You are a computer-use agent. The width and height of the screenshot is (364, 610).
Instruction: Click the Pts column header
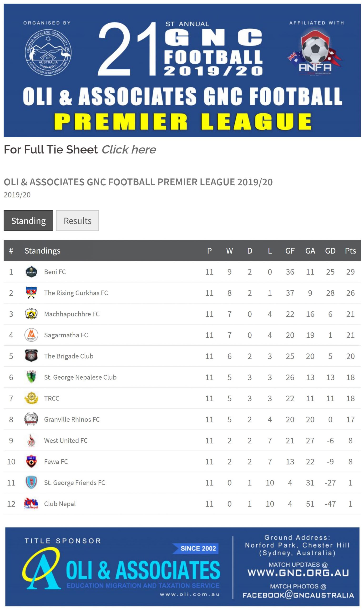click(x=350, y=250)
